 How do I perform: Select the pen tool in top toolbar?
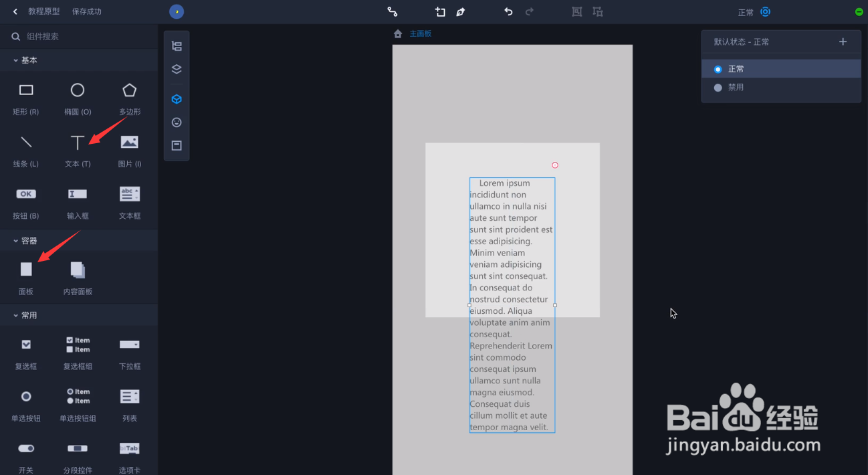pos(461,12)
